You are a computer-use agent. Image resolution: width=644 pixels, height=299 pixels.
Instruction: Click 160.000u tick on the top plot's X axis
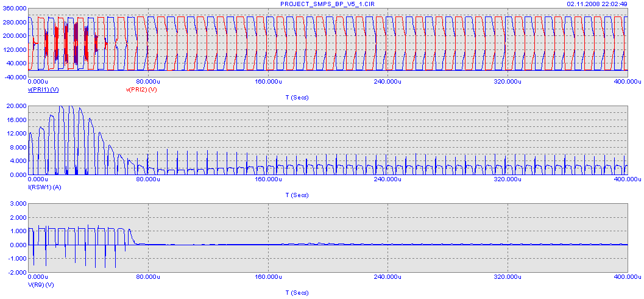(x=267, y=81)
